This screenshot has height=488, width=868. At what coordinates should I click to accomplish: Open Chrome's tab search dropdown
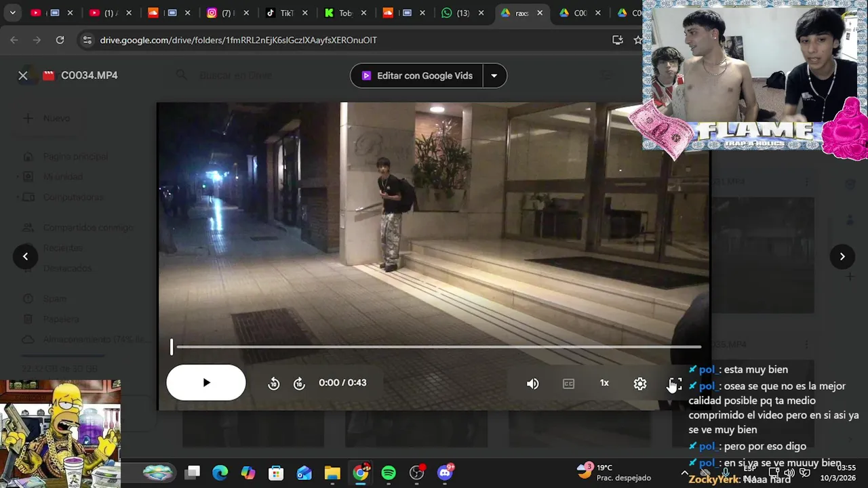tap(12, 12)
